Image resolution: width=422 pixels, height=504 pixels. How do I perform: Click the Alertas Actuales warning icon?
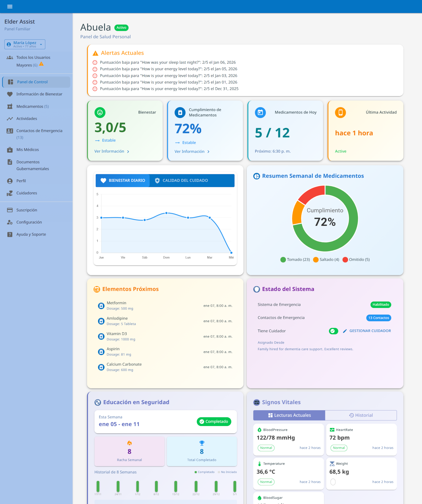(95, 53)
